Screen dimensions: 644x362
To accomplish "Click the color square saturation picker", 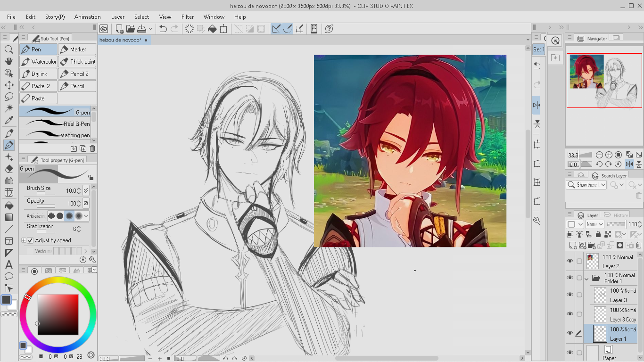I will click(58, 314).
